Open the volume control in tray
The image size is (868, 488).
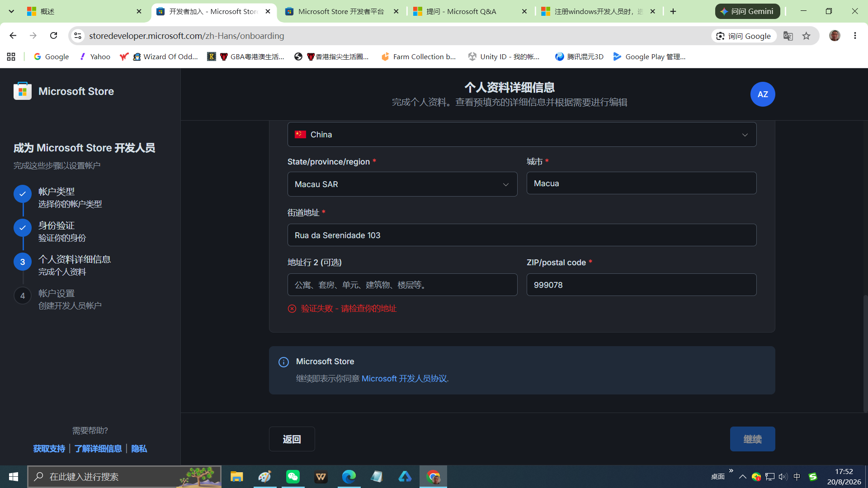point(783,477)
